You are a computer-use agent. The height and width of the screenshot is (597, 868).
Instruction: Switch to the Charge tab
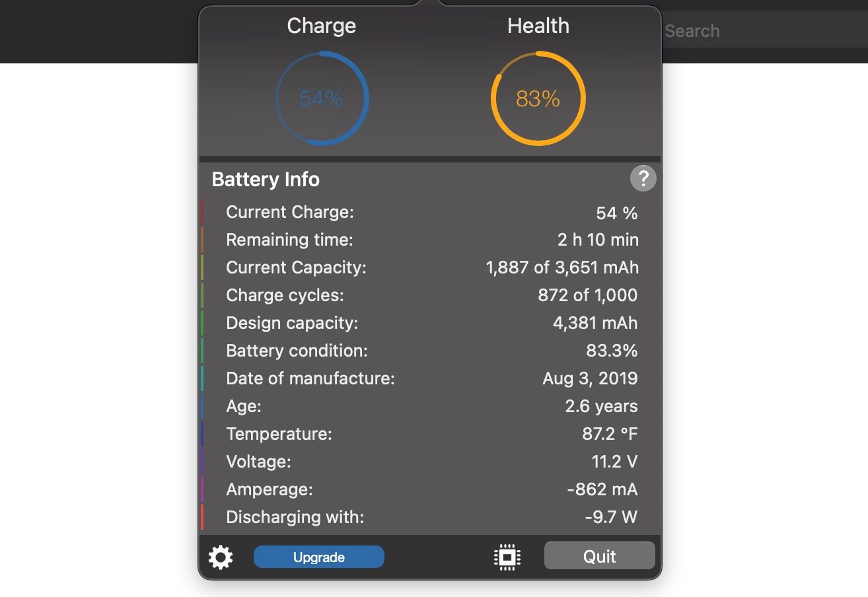tap(321, 25)
